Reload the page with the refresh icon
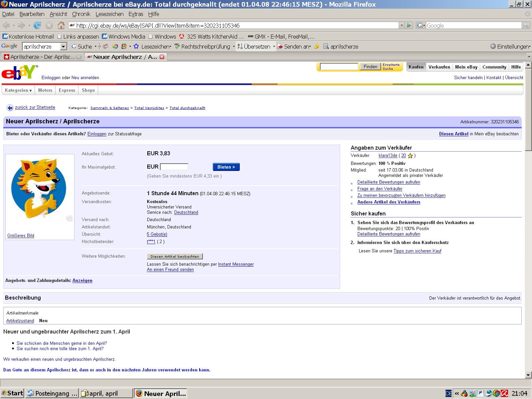 (38, 25)
